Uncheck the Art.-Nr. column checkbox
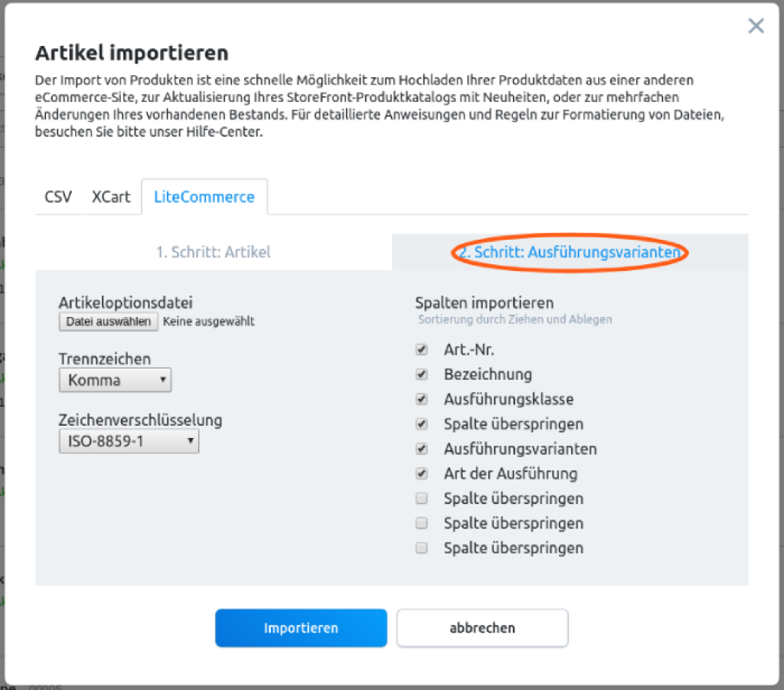The image size is (784, 690). click(421, 350)
